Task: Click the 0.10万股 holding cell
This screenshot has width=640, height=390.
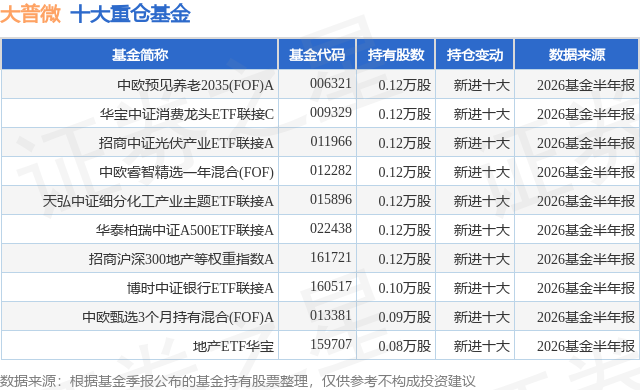Action: (x=404, y=288)
